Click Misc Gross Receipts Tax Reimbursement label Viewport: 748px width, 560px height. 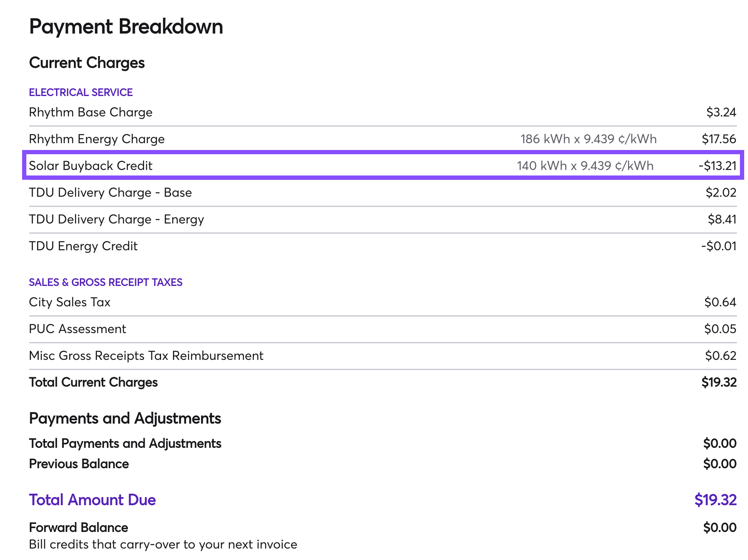pyautogui.click(x=146, y=356)
